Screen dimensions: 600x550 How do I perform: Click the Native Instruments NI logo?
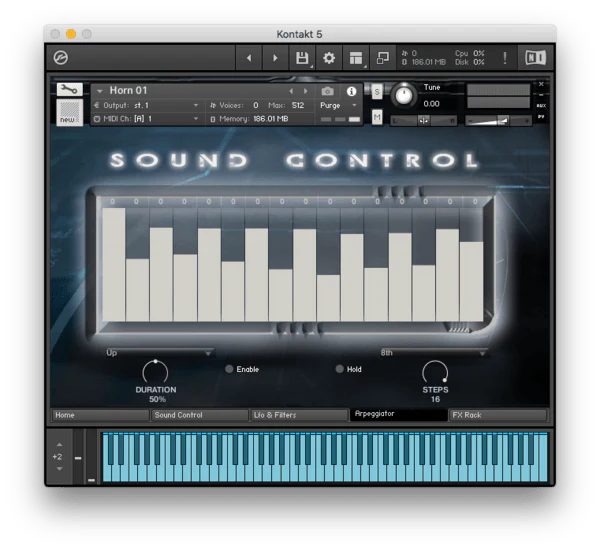[x=535, y=58]
